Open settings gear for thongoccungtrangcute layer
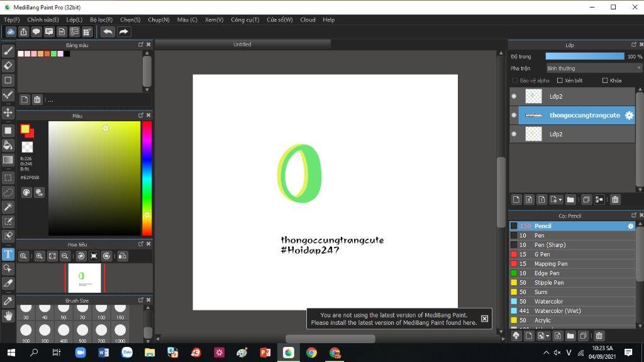 pyautogui.click(x=629, y=116)
